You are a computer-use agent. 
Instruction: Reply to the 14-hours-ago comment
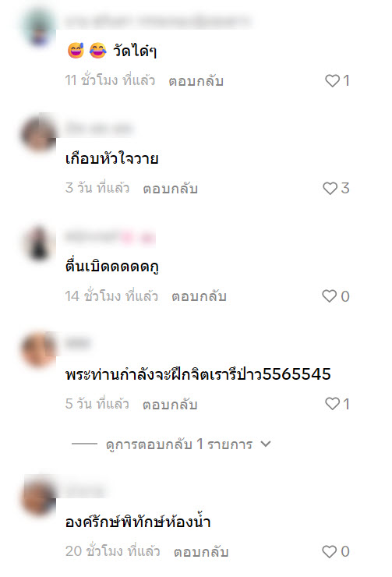coord(199,296)
